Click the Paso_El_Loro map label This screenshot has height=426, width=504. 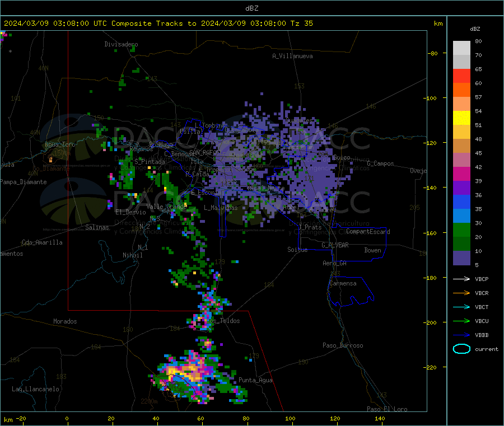(x=387, y=409)
